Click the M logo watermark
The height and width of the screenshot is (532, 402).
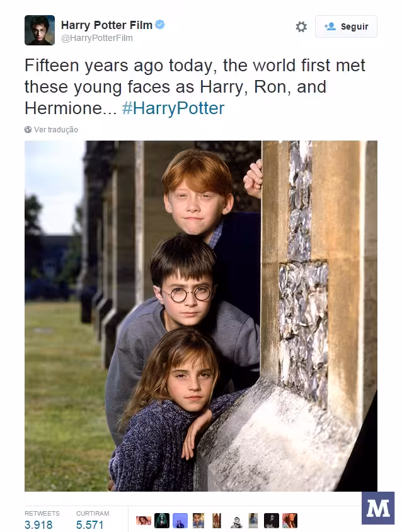pyautogui.click(x=378, y=508)
